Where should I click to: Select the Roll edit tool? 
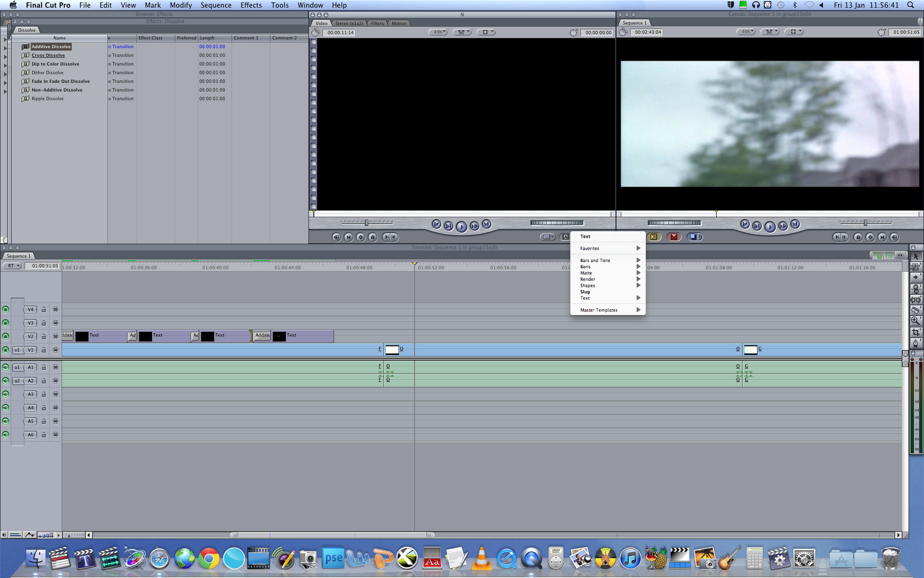(916, 288)
